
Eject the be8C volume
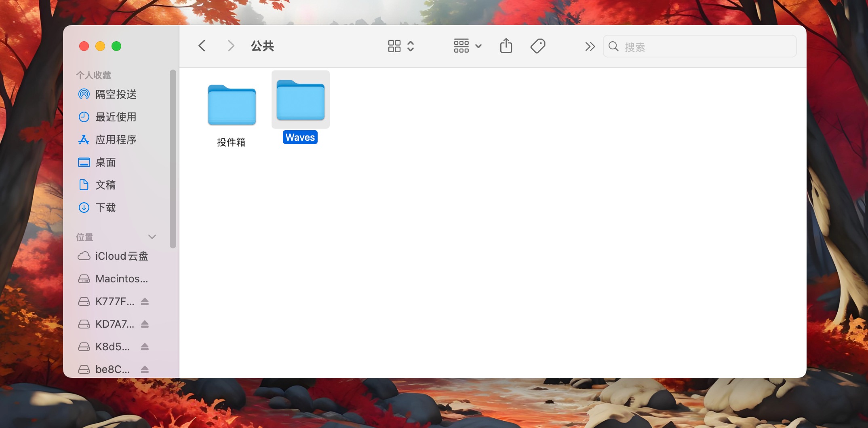click(145, 369)
